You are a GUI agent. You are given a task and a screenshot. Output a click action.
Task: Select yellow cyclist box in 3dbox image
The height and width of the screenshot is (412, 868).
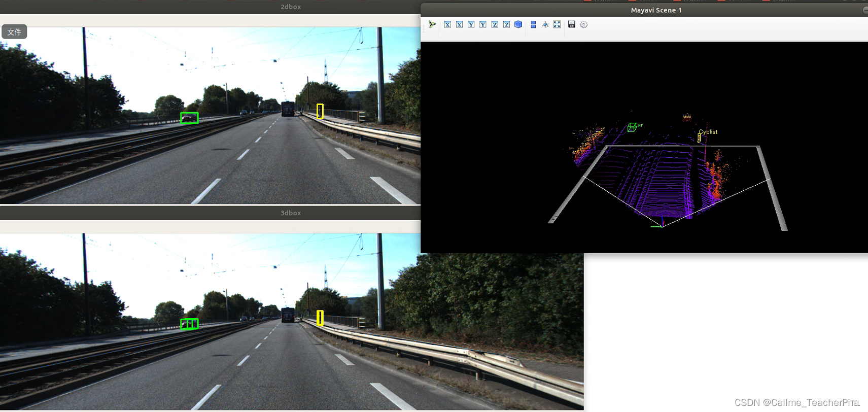(x=320, y=318)
